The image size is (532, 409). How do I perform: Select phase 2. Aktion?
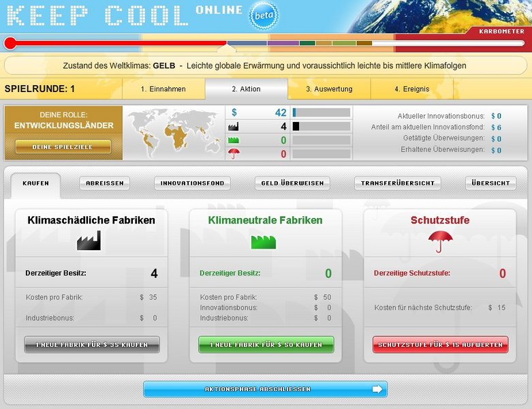coord(247,89)
